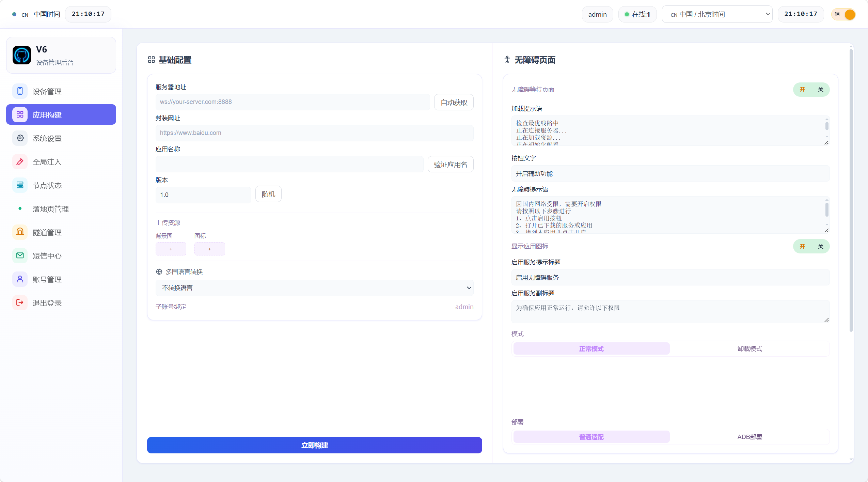Open the 中国 / 北京时间 timezone dropdown

[x=717, y=14]
